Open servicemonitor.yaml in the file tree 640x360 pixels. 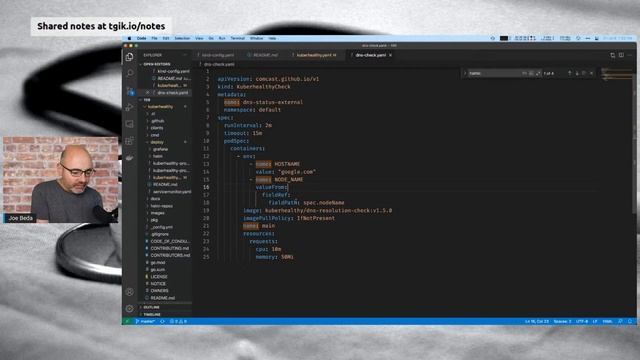[172, 191]
